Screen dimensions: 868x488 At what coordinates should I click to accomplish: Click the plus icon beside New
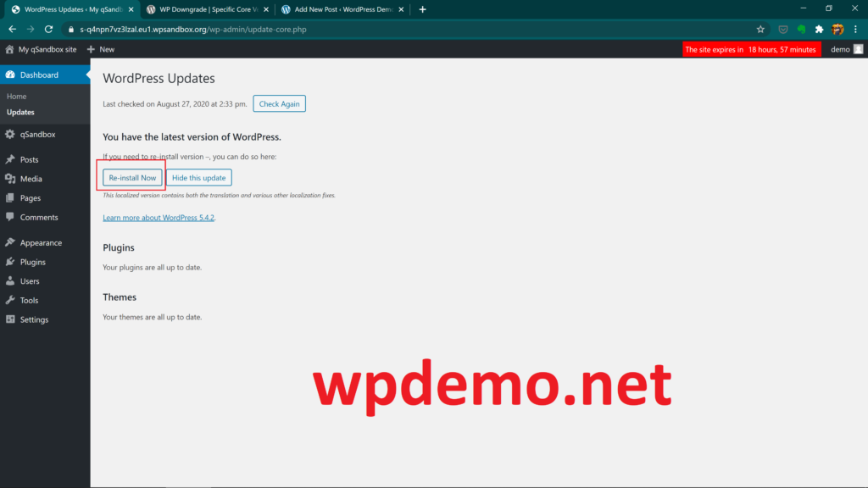pyautogui.click(x=91, y=49)
